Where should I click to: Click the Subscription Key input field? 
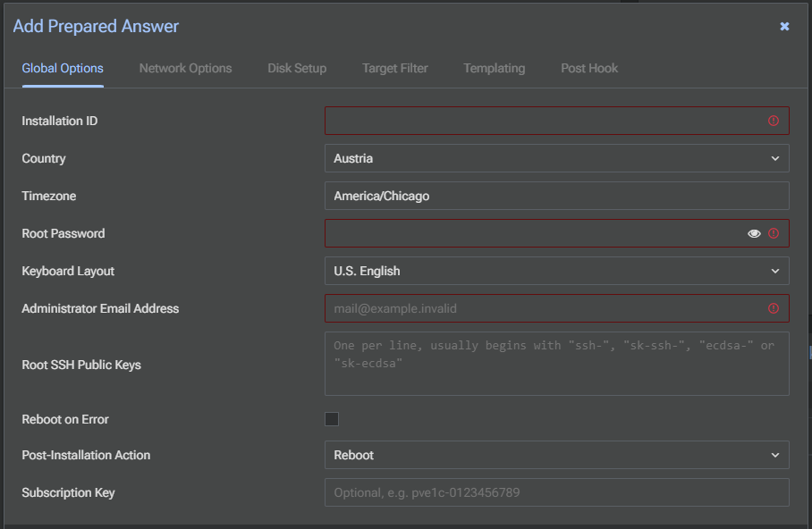pyautogui.click(x=557, y=492)
